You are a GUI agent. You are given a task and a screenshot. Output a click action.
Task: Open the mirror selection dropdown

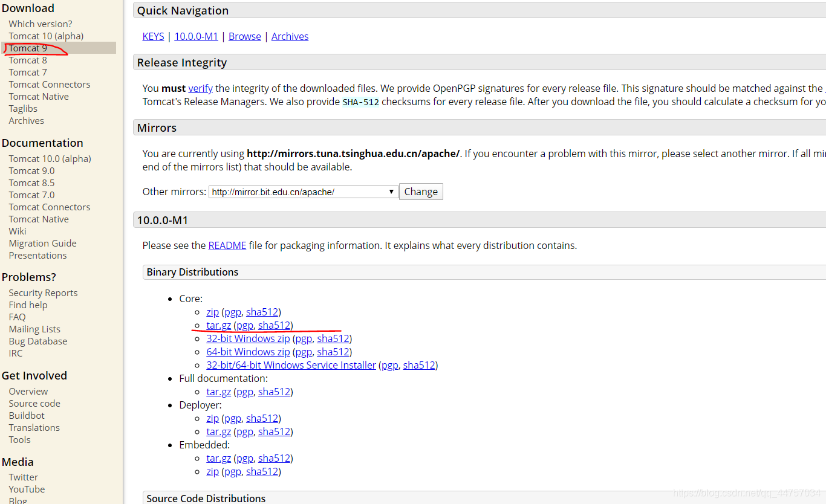click(x=304, y=192)
